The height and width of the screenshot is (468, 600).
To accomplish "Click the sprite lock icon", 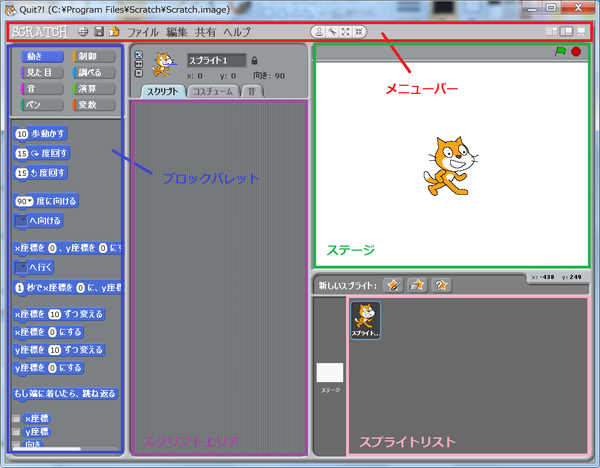I will tap(254, 60).
